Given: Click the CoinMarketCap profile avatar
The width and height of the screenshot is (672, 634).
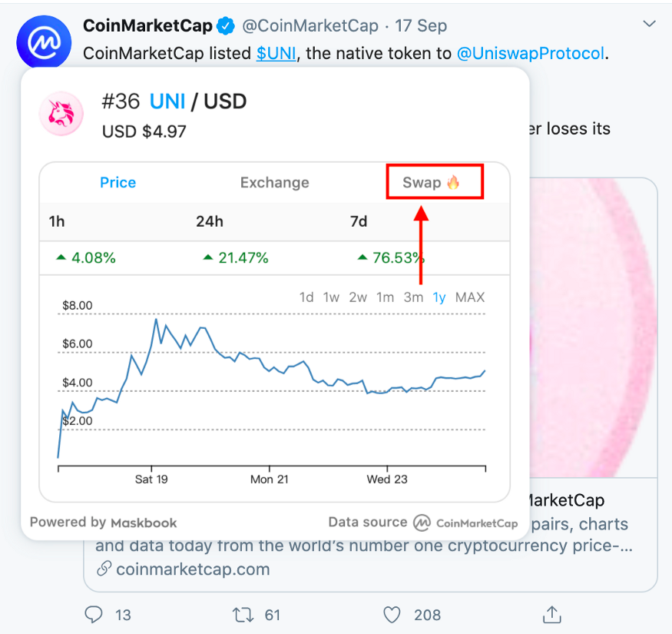Looking at the screenshot, I should [x=44, y=42].
